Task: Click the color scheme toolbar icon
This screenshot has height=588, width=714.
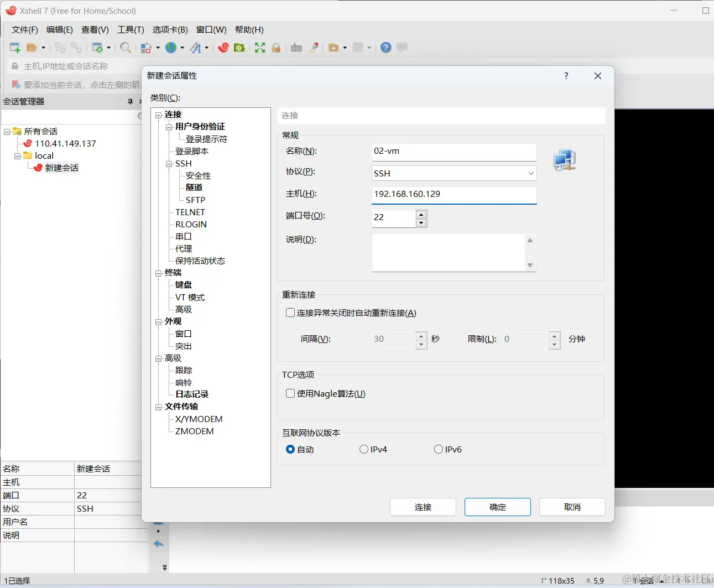Action: [146, 48]
